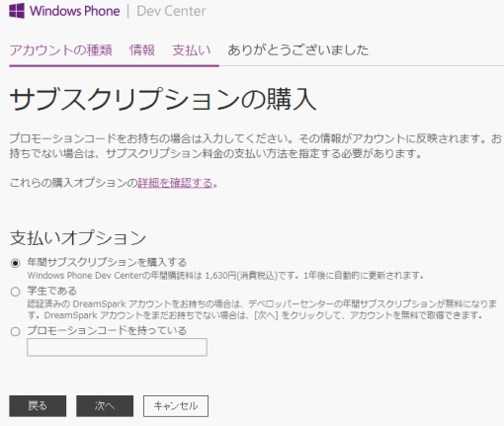
Task: Click the 支払いオプション section heading
Action: point(78,237)
